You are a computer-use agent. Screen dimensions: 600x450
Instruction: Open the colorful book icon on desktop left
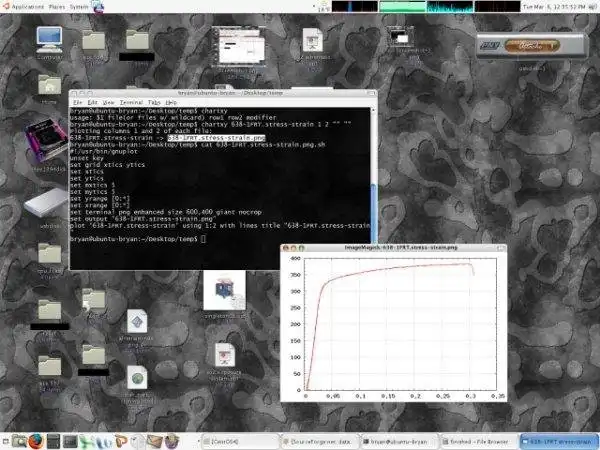46,140
